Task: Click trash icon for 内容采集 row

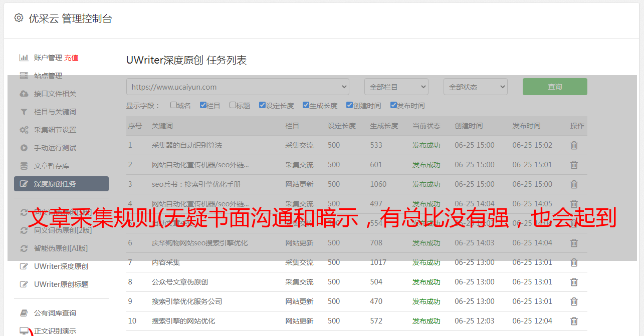Action: [x=574, y=262]
